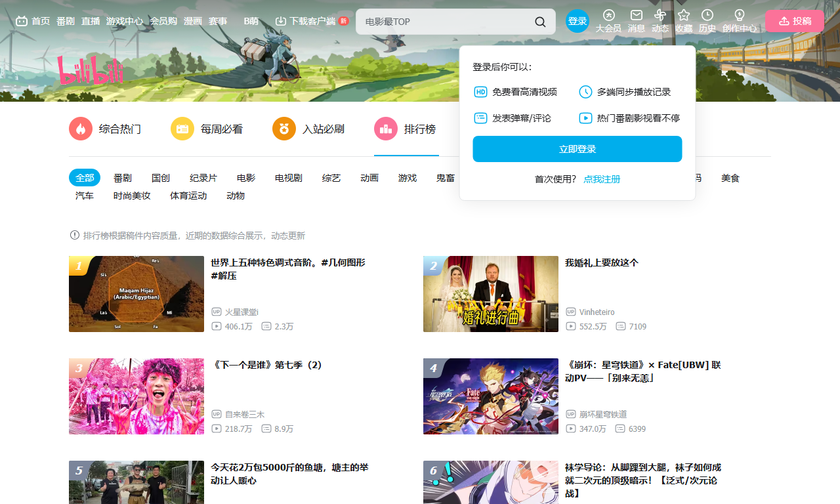Open video 袜学导论：从脚踝到大腿
This screenshot has width=840, height=504.
point(643,480)
